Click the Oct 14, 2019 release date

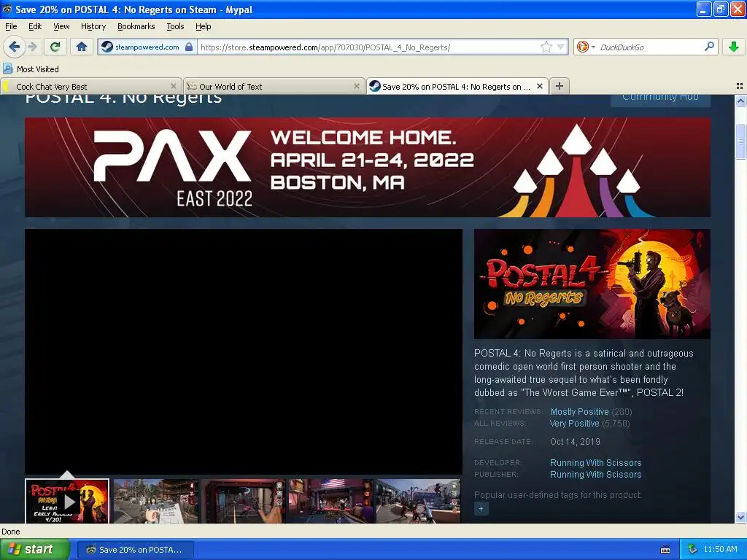575,441
